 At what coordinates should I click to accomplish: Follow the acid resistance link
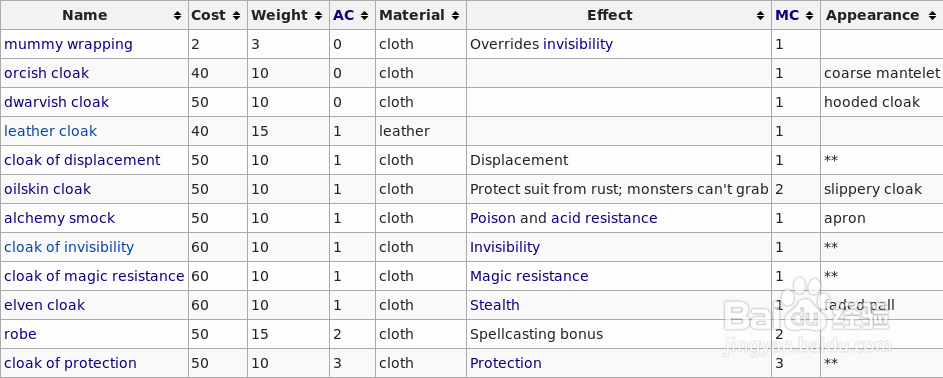(604, 218)
